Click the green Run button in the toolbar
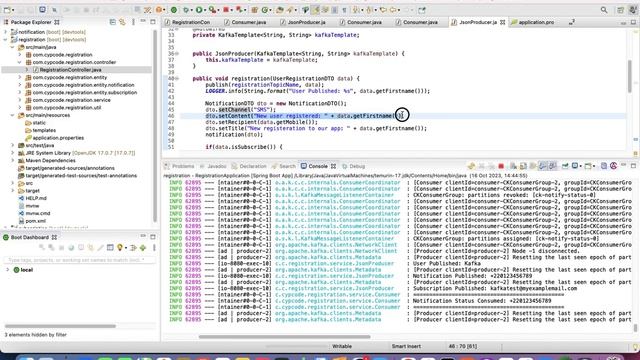The image size is (640, 360). pyautogui.click(x=200, y=9)
